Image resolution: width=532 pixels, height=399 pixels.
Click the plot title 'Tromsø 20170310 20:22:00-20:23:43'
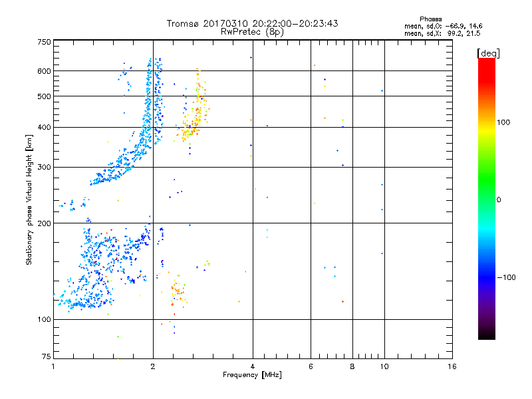click(x=252, y=23)
